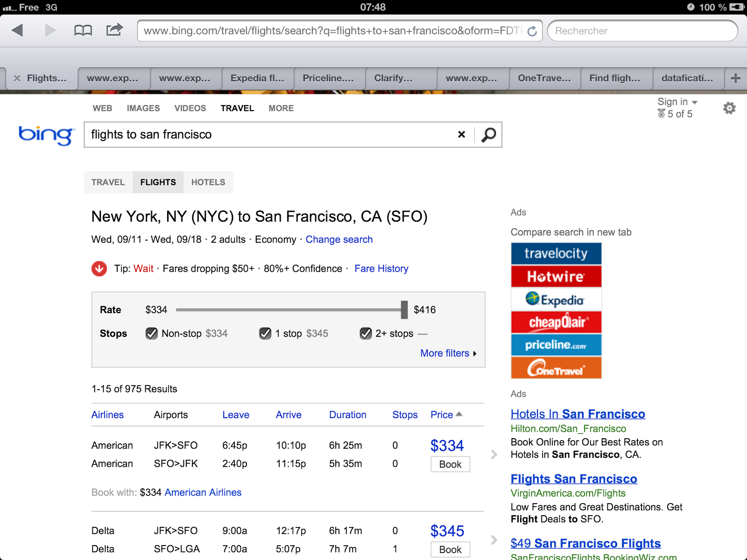
Task: Uncheck the 2+ stops checkbox
Action: point(366,333)
